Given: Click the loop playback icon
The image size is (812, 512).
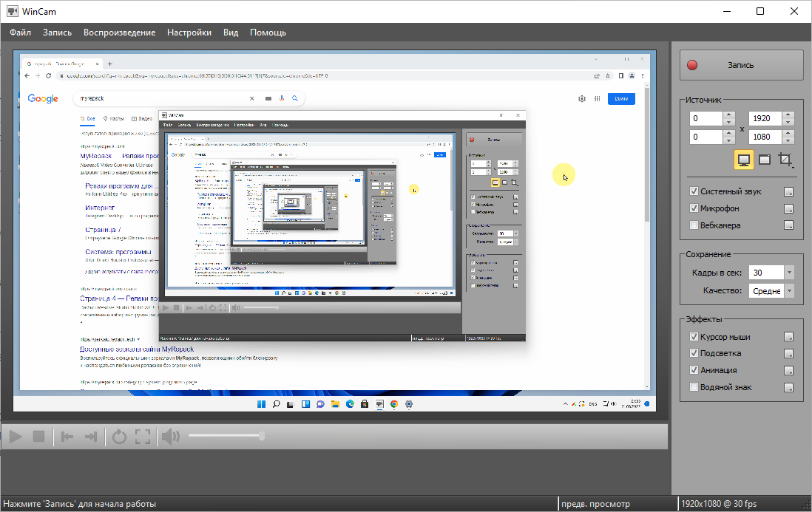Looking at the screenshot, I should [x=119, y=437].
